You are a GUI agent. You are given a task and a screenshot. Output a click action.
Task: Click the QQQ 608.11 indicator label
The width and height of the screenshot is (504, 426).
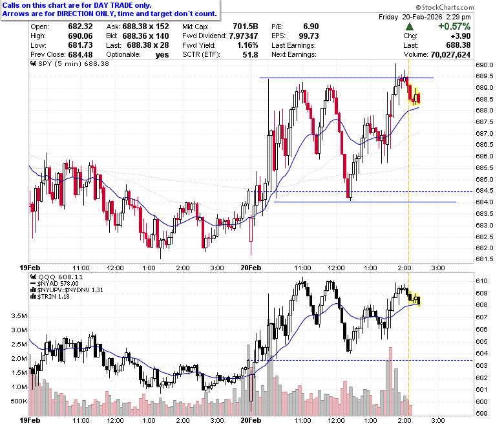(61, 277)
